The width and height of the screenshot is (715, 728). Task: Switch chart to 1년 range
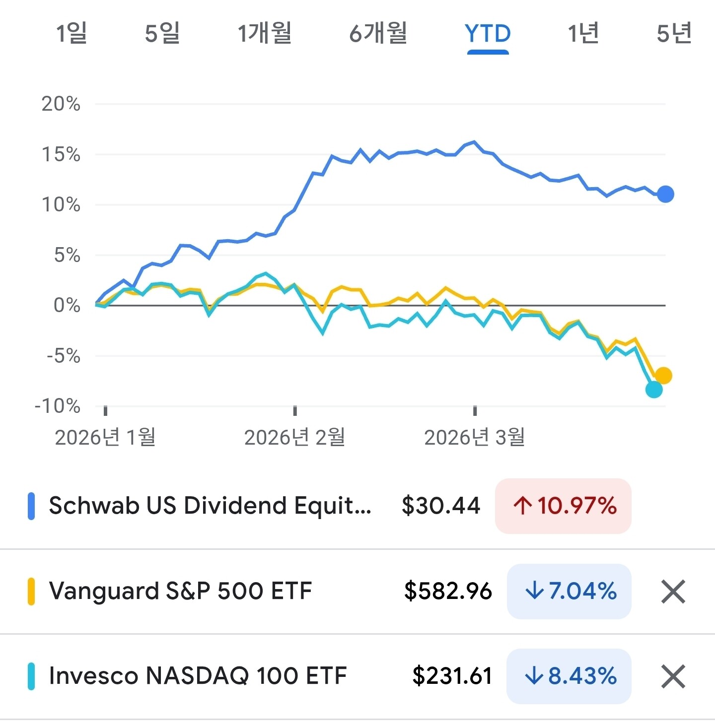[583, 34]
